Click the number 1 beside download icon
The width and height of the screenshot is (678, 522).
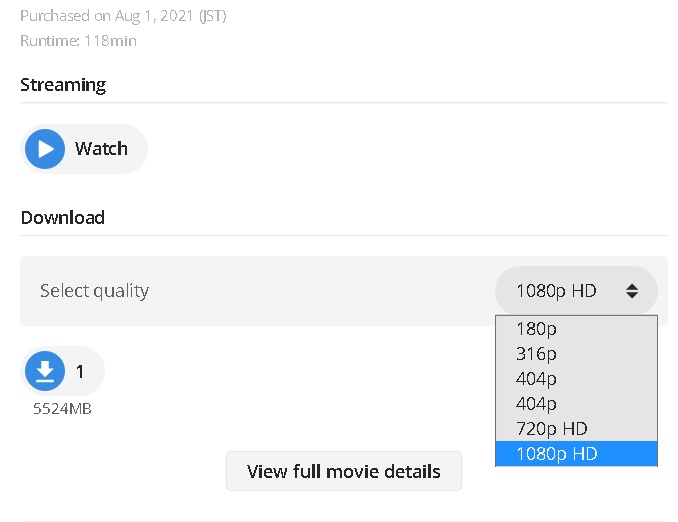coord(80,371)
